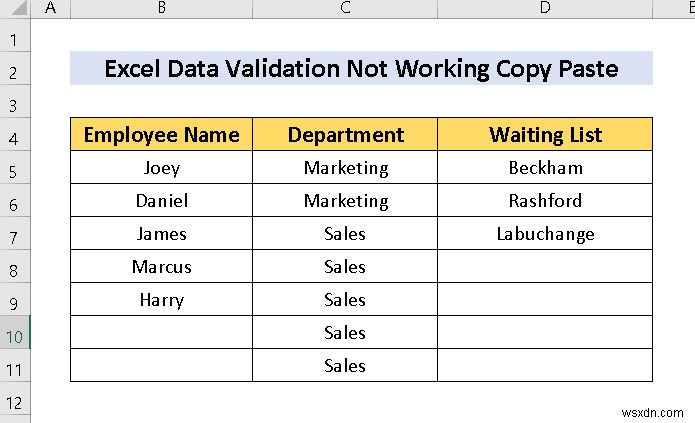The width and height of the screenshot is (695, 423).
Task: Select column D header
Action: pos(545,9)
